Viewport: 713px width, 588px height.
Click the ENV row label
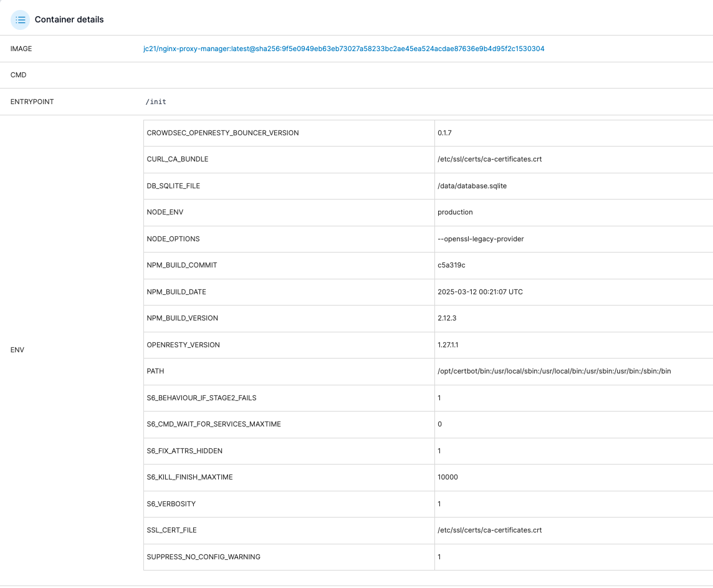click(x=17, y=350)
